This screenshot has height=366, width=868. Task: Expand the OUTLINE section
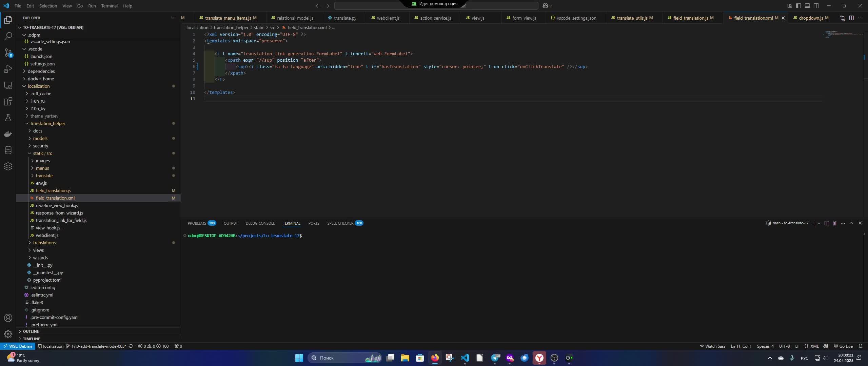pyautogui.click(x=31, y=331)
